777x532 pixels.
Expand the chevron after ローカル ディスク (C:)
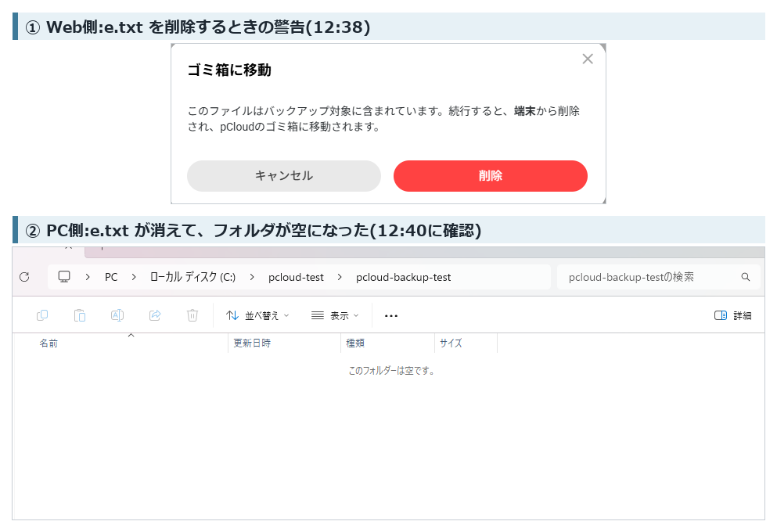(252, 277)
